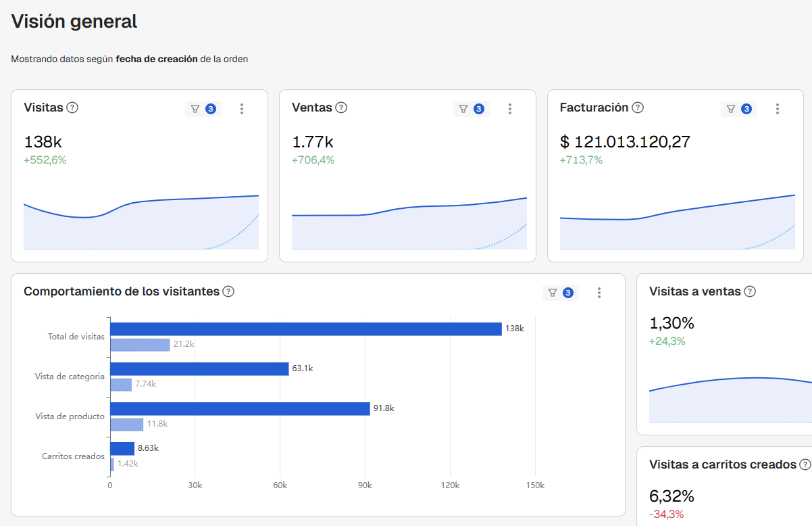Open filters on Comportamiento de los visitantes card

pos(561,293)
